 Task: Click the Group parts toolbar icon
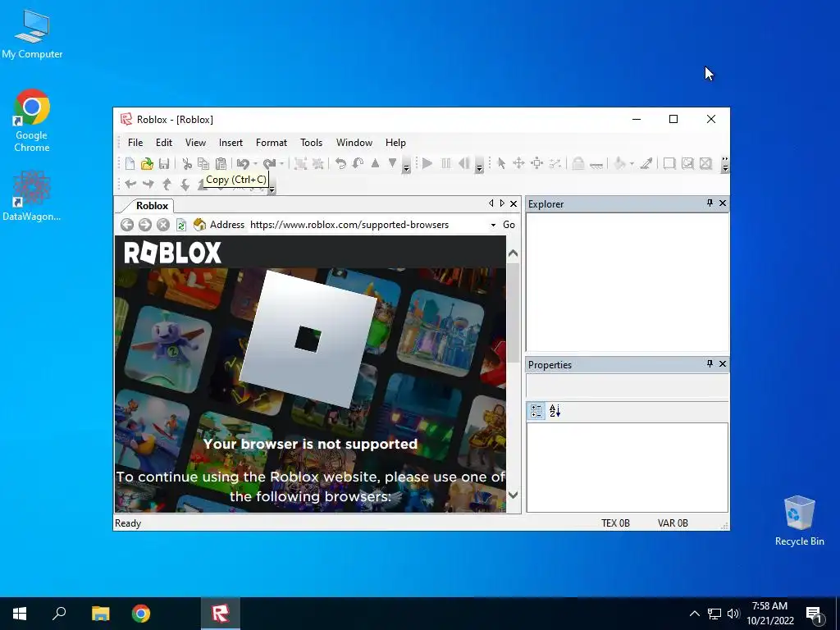pyautogui.click(x=300, y=163)
